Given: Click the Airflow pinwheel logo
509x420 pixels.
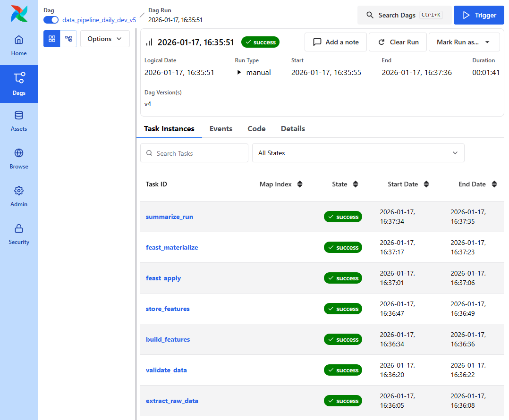Looking at the screenshot, I should pyautogui.click(x=19, y=14).
